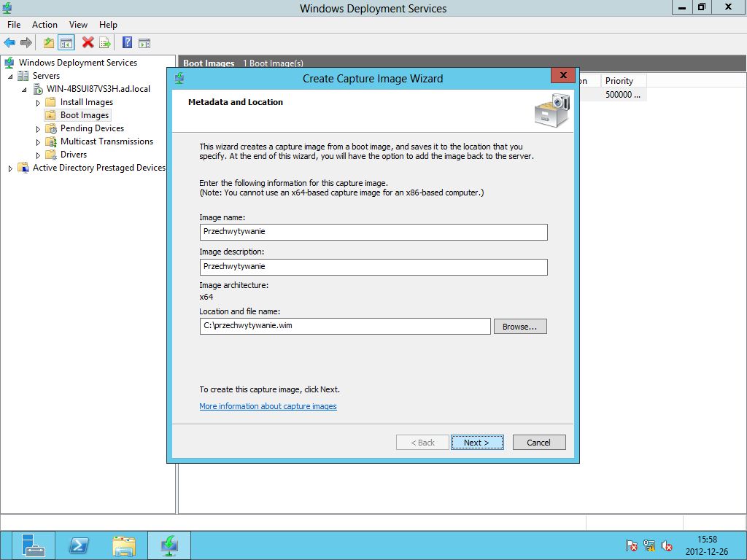Click the Export List toolbar icon
This screenshot has height=560, width=747.
coord(105,43)
